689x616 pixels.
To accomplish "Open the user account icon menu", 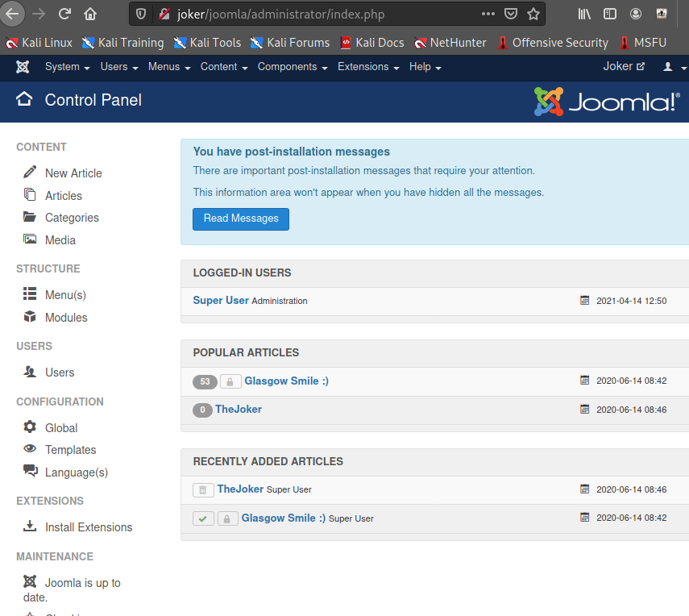I will (674, 67).
